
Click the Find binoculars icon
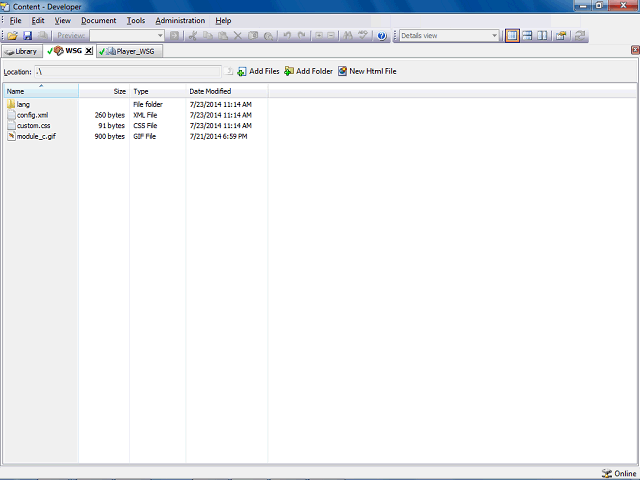[x=348, y=36]
